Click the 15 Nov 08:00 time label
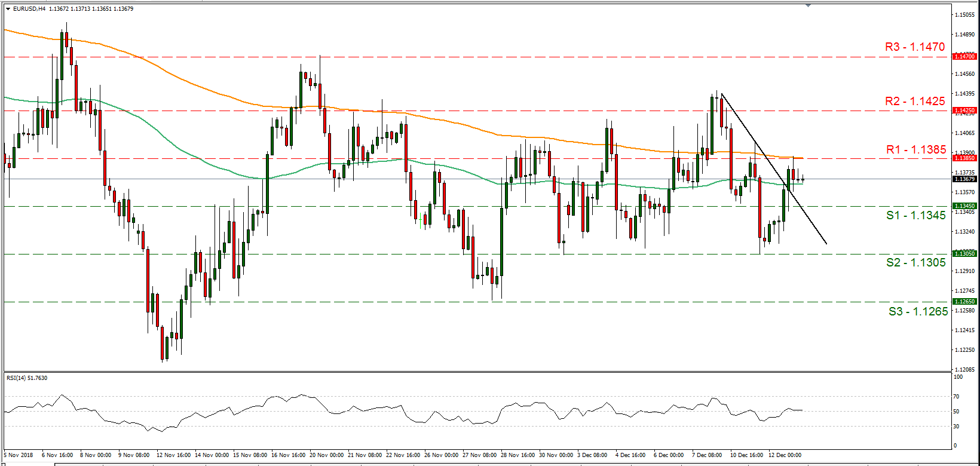This screenshot has width=980, height=466. [250, 455]
